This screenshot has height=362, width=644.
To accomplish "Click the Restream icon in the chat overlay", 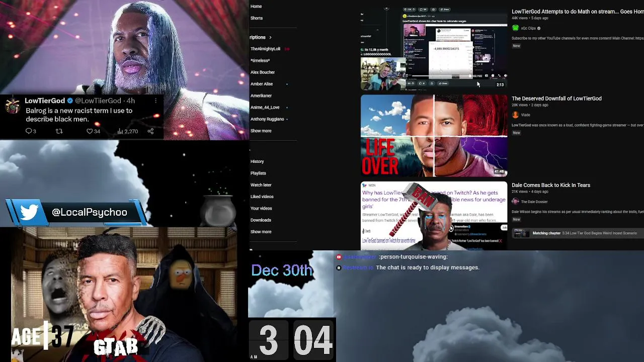I will 339,268.
